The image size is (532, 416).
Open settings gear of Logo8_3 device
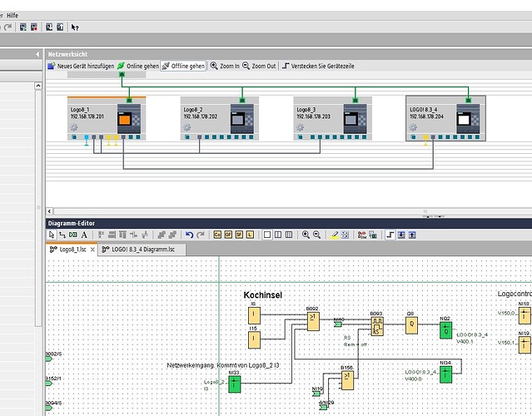[x=300, y=127]
